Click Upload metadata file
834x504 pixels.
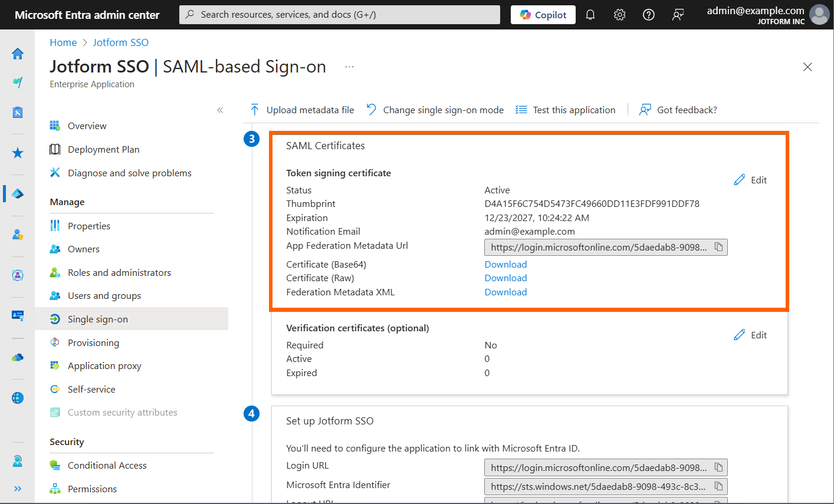point(302,110)
